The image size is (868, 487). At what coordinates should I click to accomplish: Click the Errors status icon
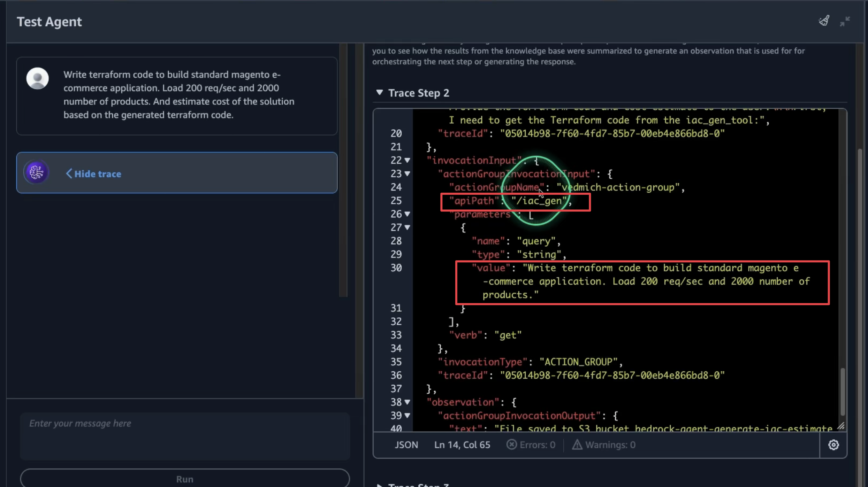coord(511,445)
